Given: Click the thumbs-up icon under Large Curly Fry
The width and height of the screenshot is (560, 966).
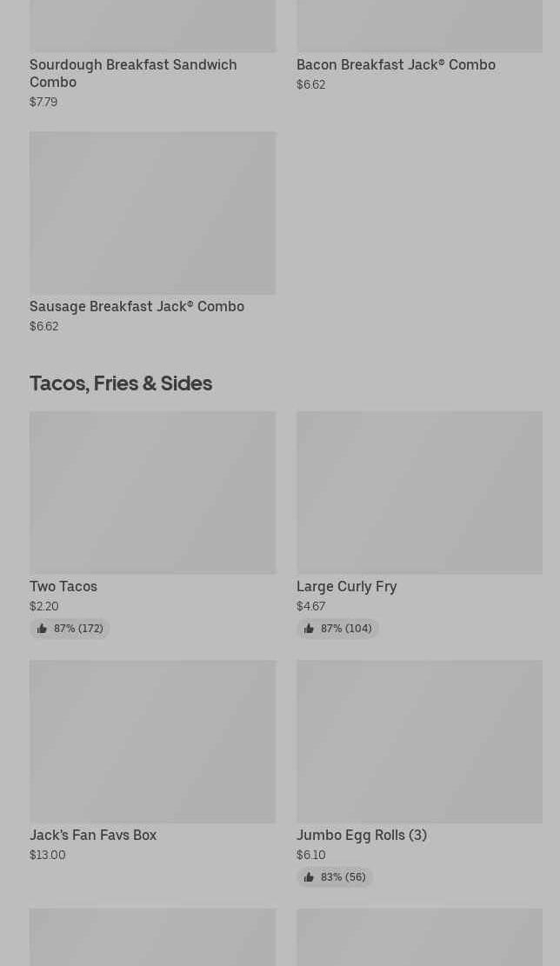Looking at the screenshot, I should tap(309, 629).
